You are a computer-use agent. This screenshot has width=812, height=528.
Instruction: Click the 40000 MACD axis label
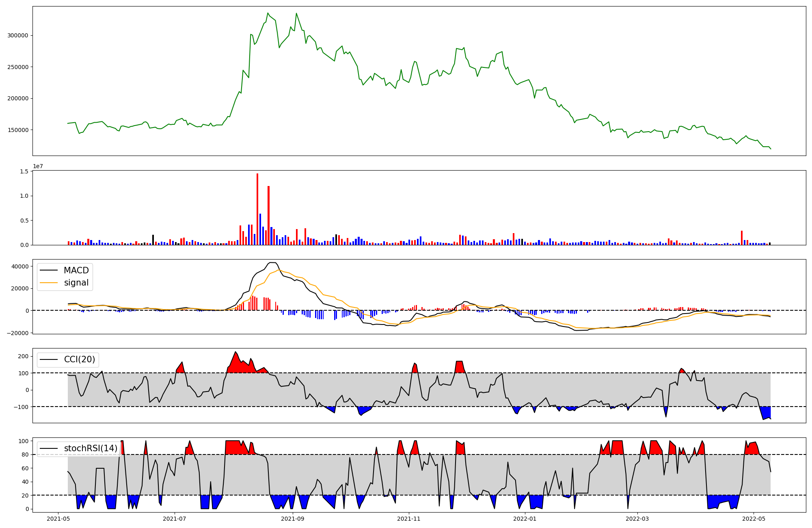click(x=20, y=266)
